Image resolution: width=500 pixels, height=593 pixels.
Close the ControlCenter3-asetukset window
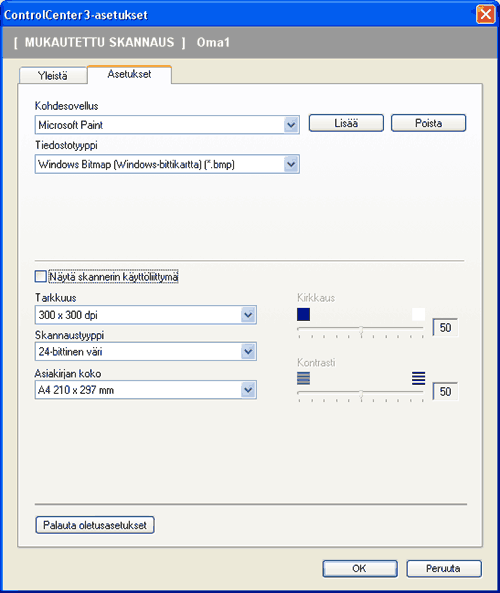486,15
